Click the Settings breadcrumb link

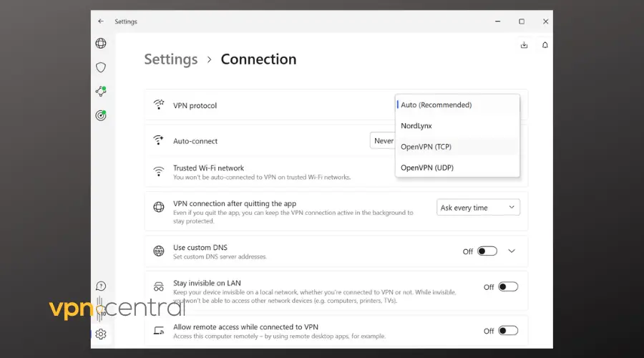pos(171,59)
